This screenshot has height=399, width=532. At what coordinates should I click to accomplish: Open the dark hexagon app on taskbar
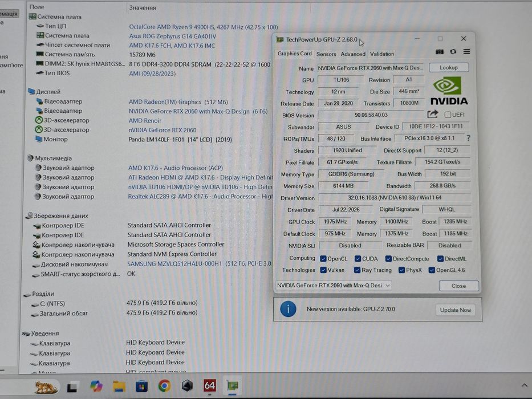pos(187,386)
